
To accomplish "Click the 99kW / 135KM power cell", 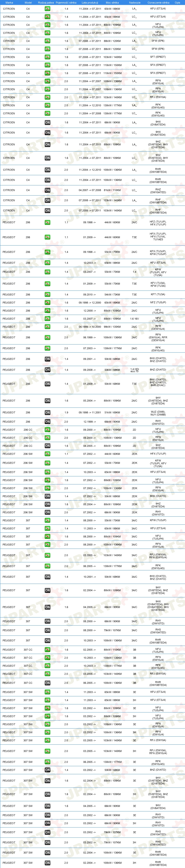I will [112, 327].
